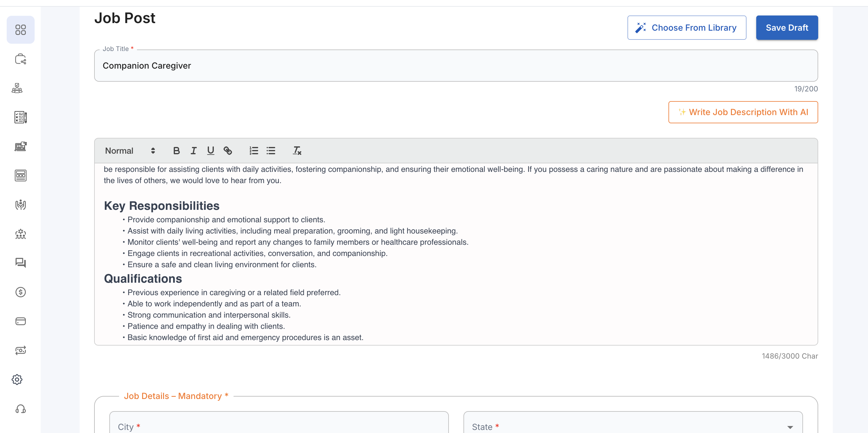
Task: Click the Qualifications heading in editor
Action: click(x=143, y=278)
